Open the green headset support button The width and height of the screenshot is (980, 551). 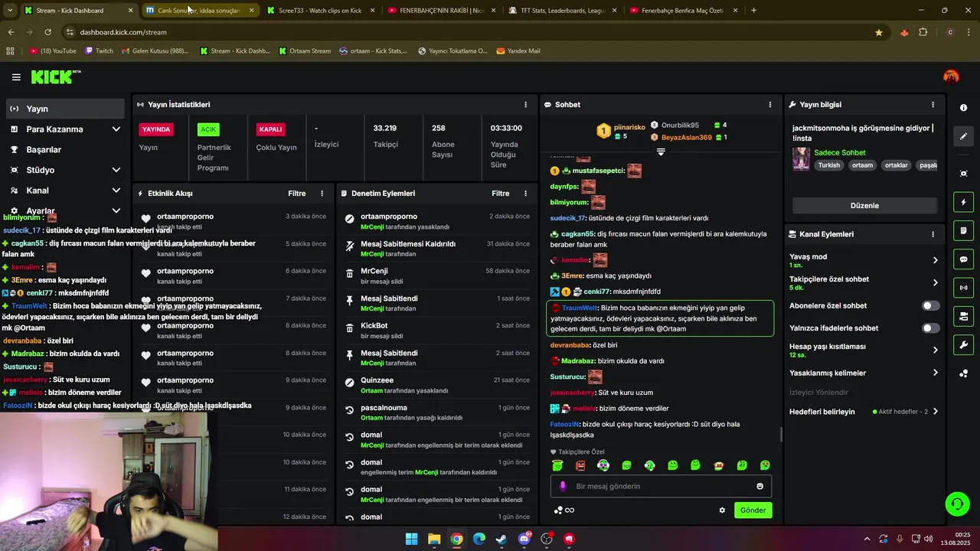coord(957,504)
